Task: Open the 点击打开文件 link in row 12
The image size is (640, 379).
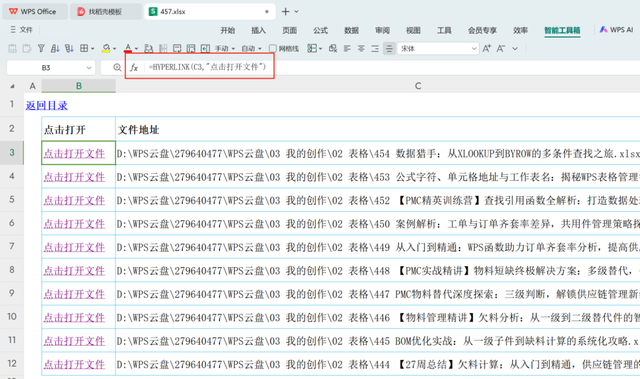Action: (x=74, y=364)
